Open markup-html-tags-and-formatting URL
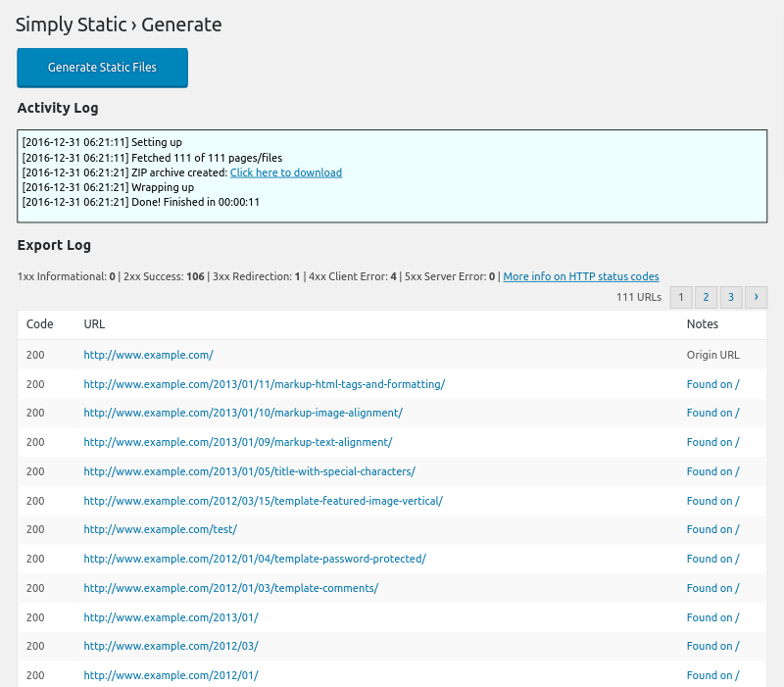 coord(264,384)
